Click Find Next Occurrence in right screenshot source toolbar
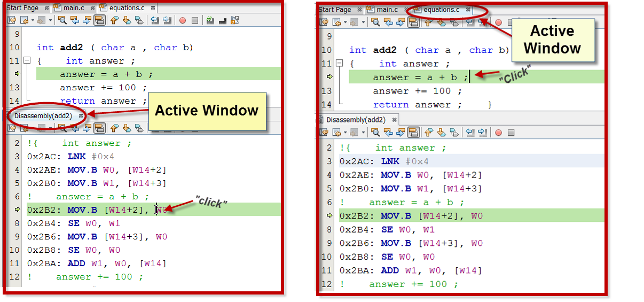644x302 pixels. (x=400, y=22)
